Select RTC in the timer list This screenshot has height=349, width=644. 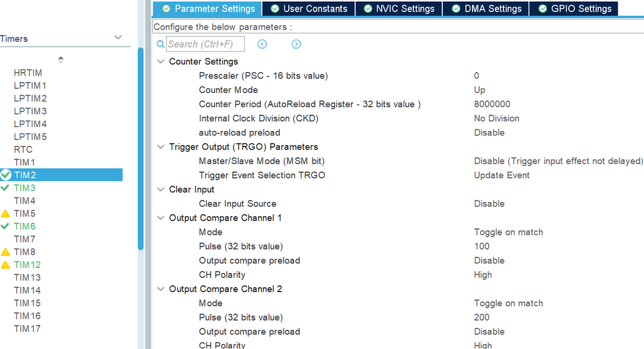tap(23, 150)
